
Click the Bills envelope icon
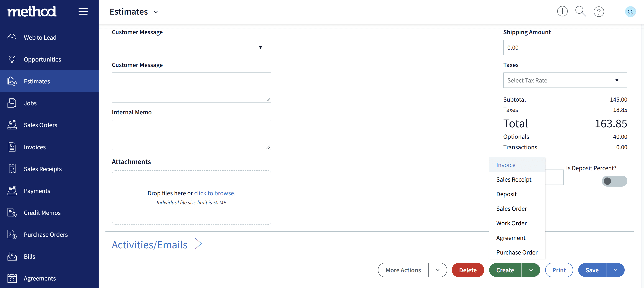12,257
